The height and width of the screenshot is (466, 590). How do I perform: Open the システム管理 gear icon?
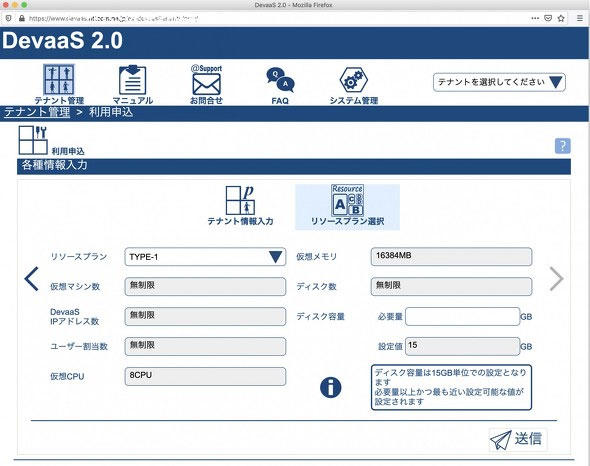point(354,85)
